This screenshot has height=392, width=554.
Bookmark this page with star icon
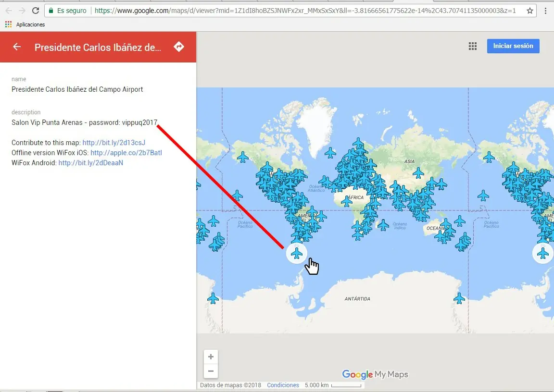point(529,11)
